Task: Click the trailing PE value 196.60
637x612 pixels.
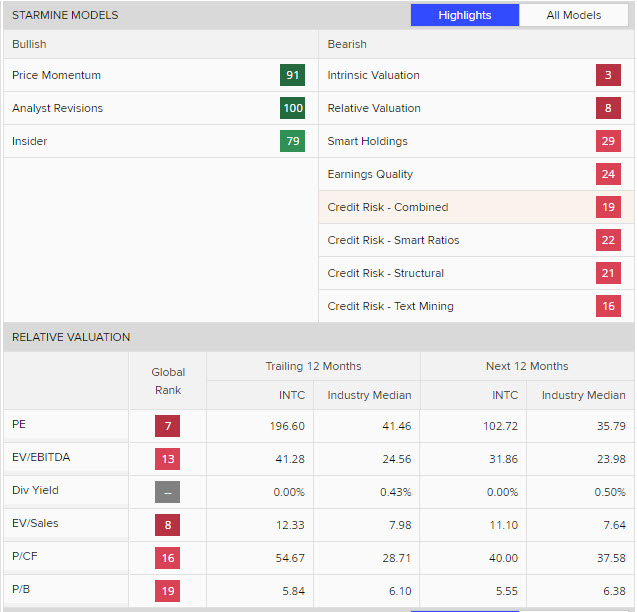Action: tap(287, 426)
